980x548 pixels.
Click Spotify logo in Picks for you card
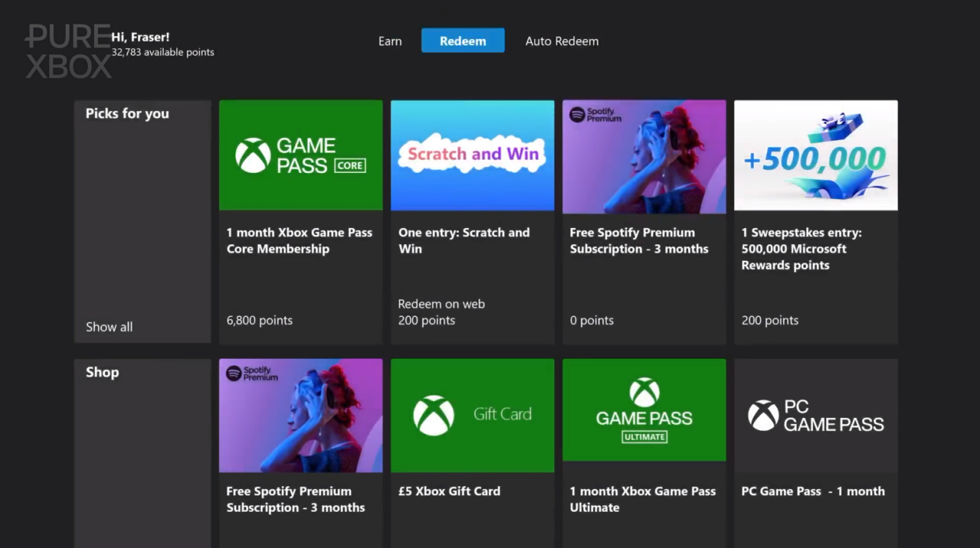(577, 115)
